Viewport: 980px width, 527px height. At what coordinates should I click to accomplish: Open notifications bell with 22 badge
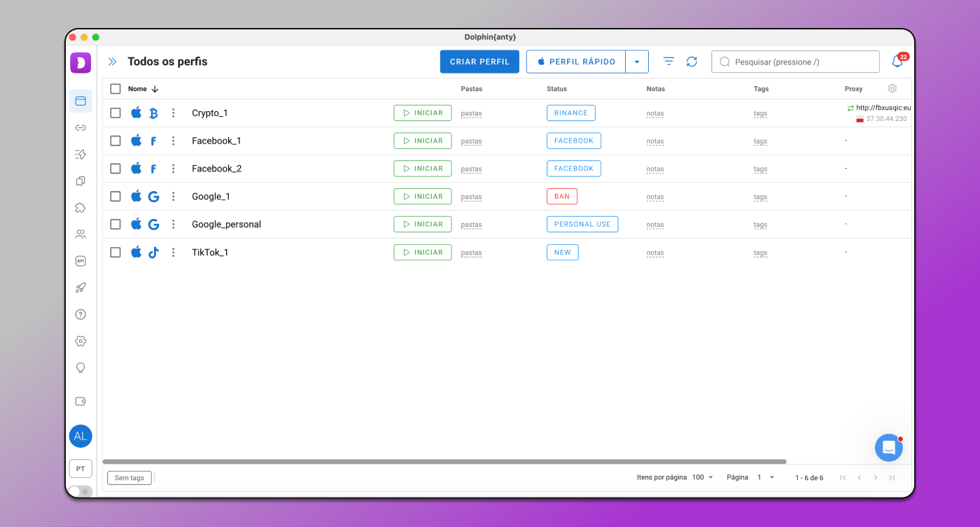point(897,62)
